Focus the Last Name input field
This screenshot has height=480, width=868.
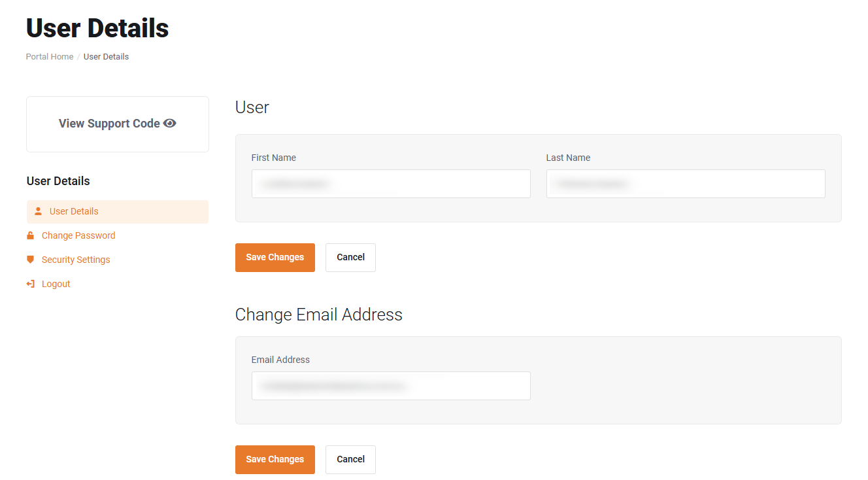[686, 184]
